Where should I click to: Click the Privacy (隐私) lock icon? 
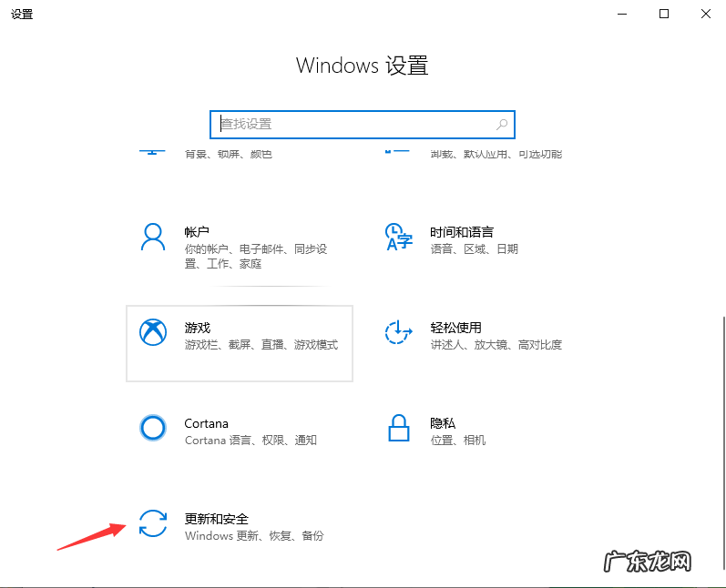click(x=399, y=428)
